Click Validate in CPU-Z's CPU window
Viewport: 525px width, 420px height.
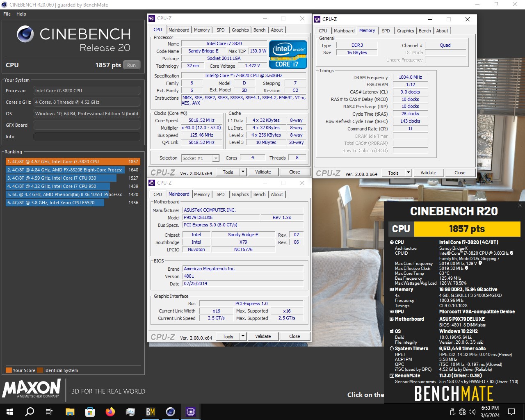(x=263, y=172)
